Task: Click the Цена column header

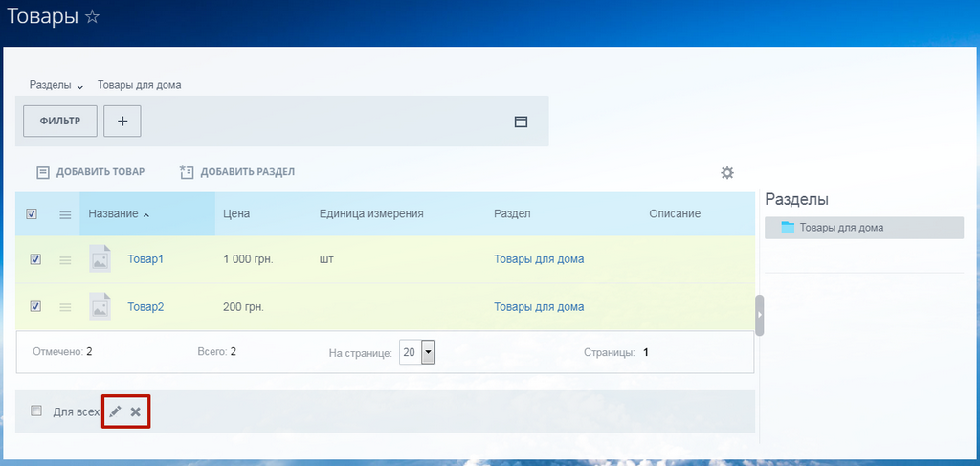Action: (236, 213)
